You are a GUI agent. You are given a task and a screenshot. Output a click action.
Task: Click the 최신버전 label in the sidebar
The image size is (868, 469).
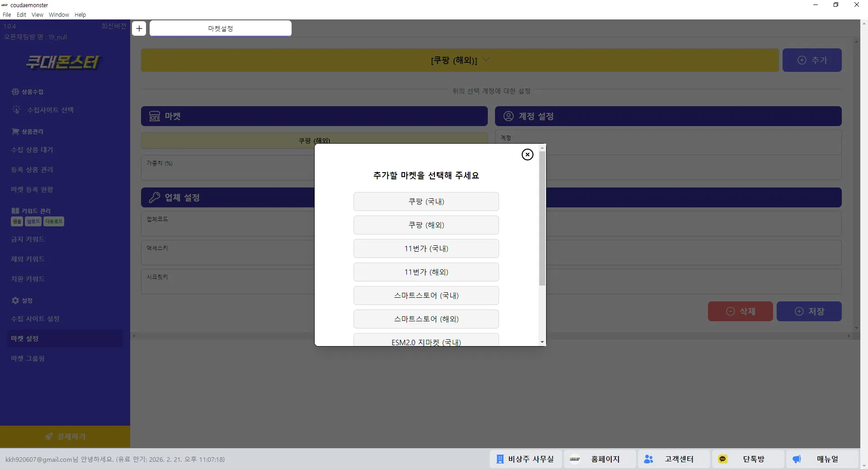click(x=114, y=26)
